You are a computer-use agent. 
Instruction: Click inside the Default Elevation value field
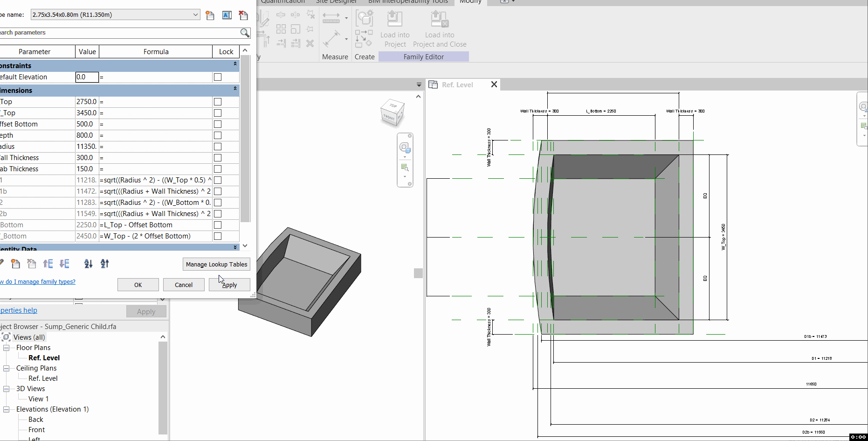87,77
